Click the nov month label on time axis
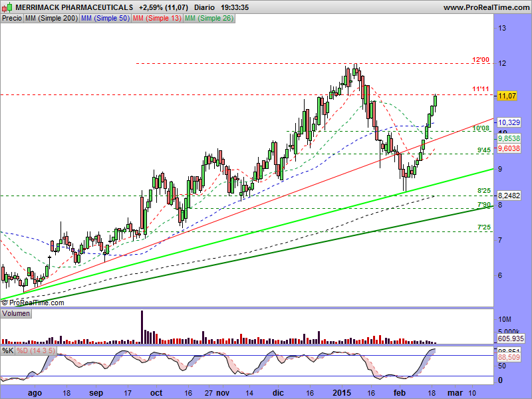Image resolution: width=532 pixels, height=399 pixels. point(223,393)
